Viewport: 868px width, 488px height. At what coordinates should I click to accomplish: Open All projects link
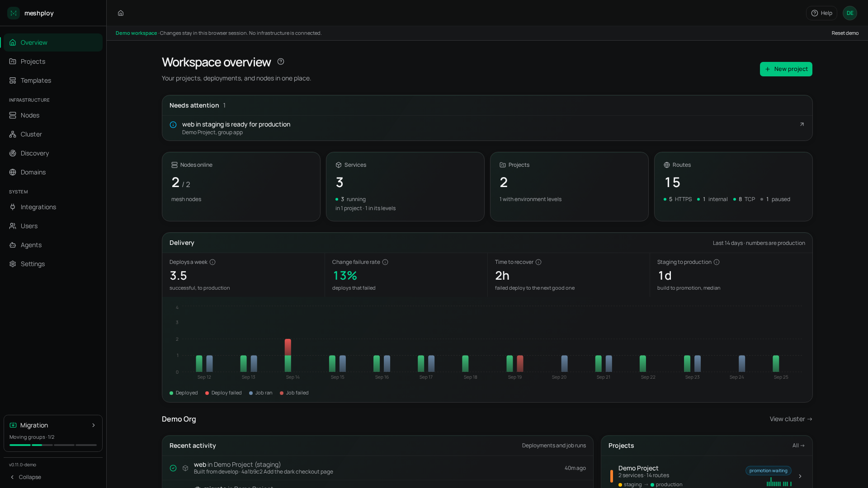tap(798, 446)
